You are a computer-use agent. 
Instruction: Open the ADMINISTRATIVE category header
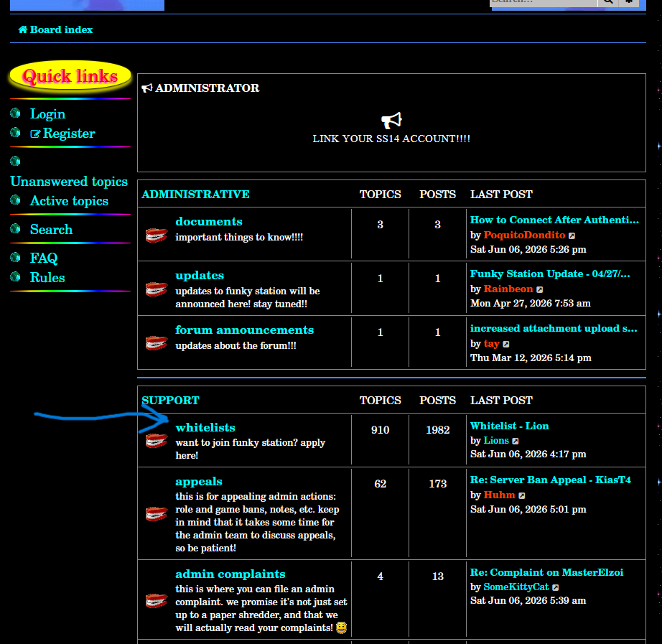(x=195, y=195)
